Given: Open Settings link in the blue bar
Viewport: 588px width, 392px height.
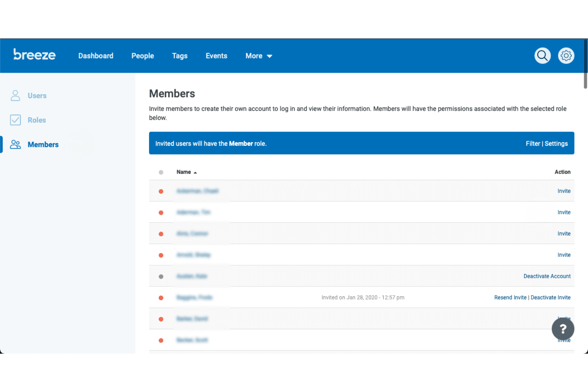Looking at the screenshot, I should click(x=556, y=144).
